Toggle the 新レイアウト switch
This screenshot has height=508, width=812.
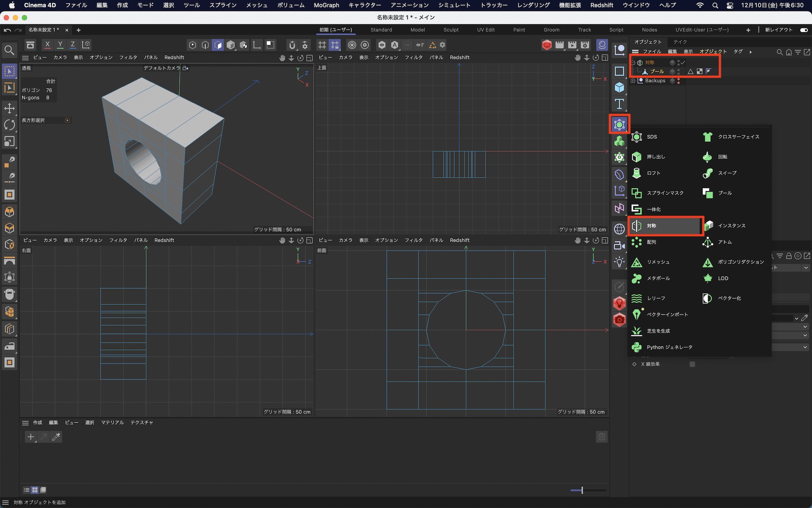[804, 30]
